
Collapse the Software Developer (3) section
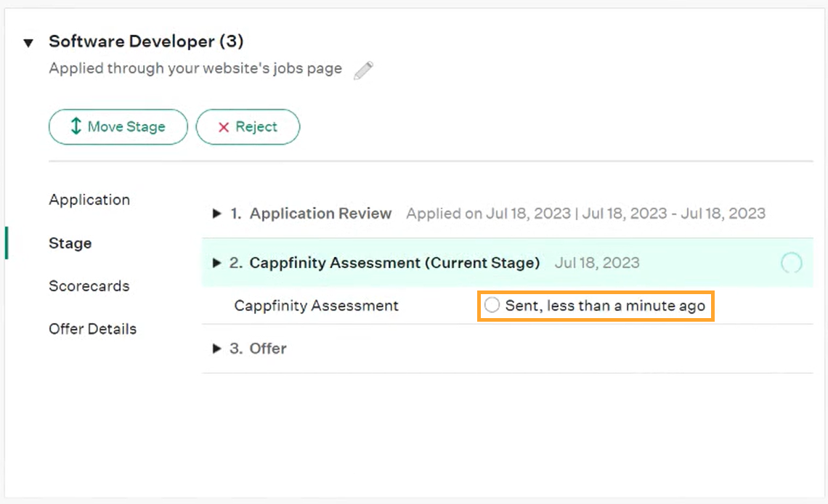coord(28,43)
